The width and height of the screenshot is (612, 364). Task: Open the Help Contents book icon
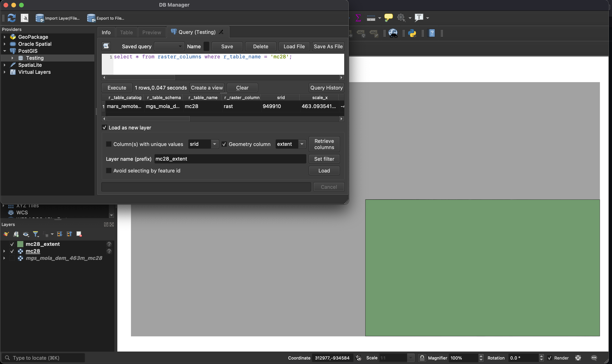(x=432, y=33)
